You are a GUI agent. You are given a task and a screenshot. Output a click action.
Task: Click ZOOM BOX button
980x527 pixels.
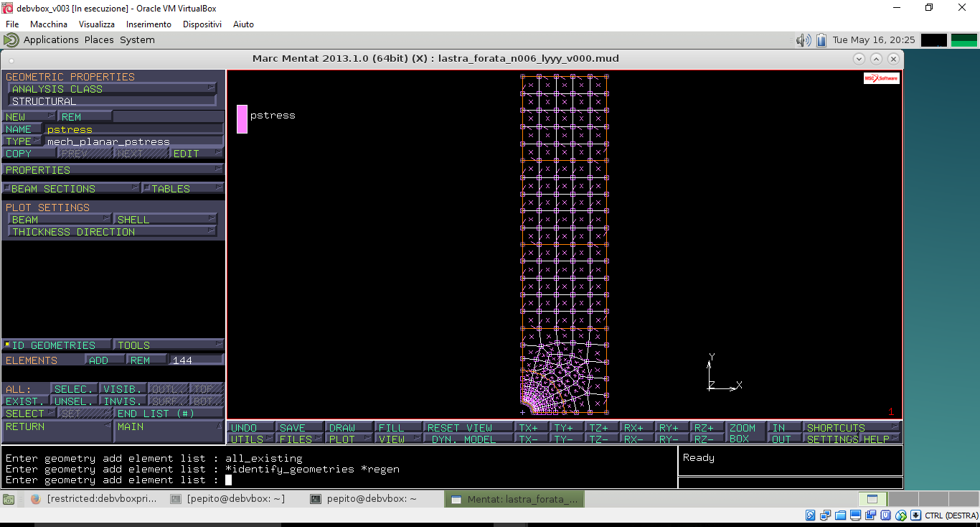746,433
